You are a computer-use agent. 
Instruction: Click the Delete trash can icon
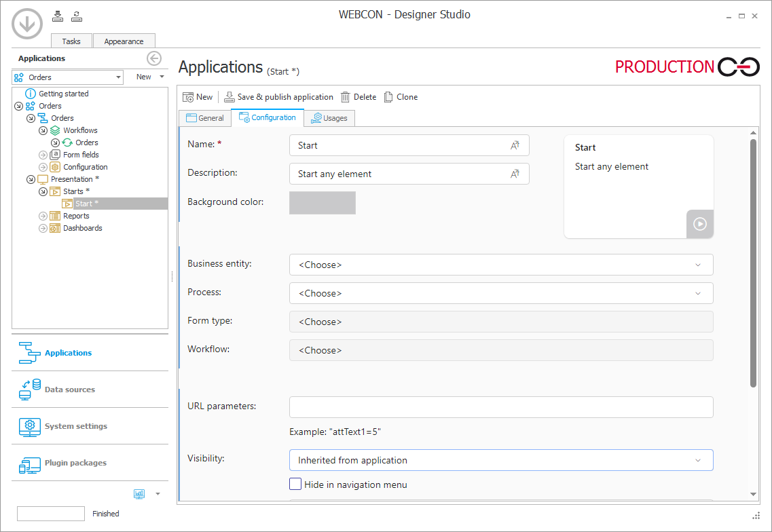click(x=346, y=97)
